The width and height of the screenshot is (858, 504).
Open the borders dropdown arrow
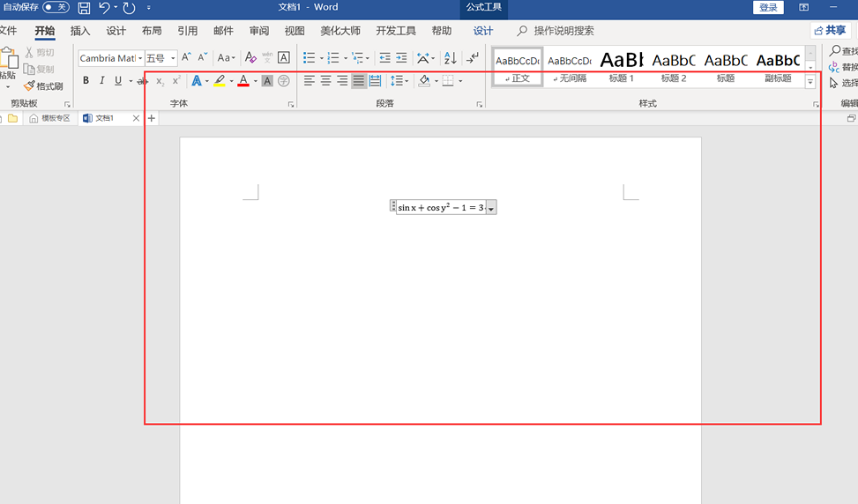460,81
